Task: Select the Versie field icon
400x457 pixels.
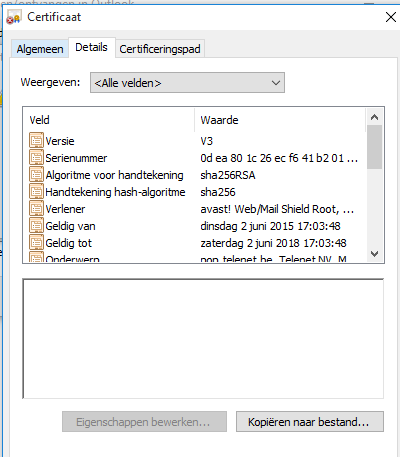Action: click(x=36, y=140)
